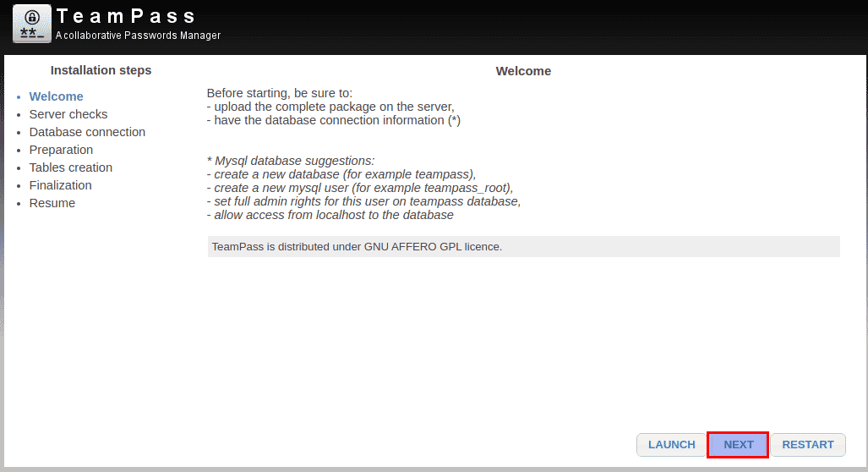
Task: Select the Database connection step
Action: point(87,132)
